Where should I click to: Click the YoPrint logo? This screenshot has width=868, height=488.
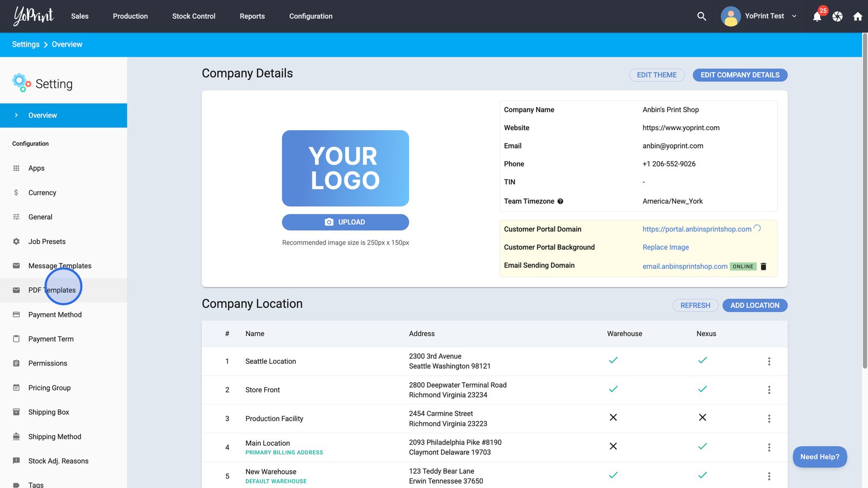[x=34, y=16]
